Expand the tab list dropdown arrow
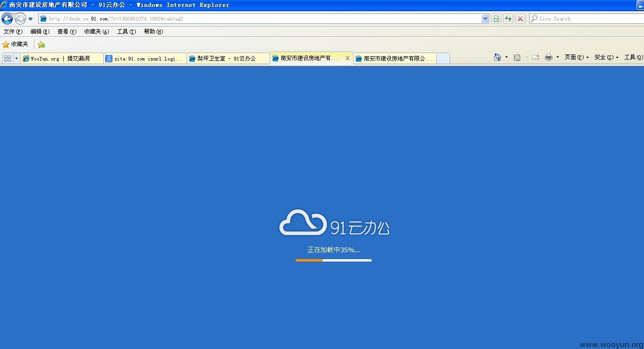The image size is (644, 349). pos(16,58)
